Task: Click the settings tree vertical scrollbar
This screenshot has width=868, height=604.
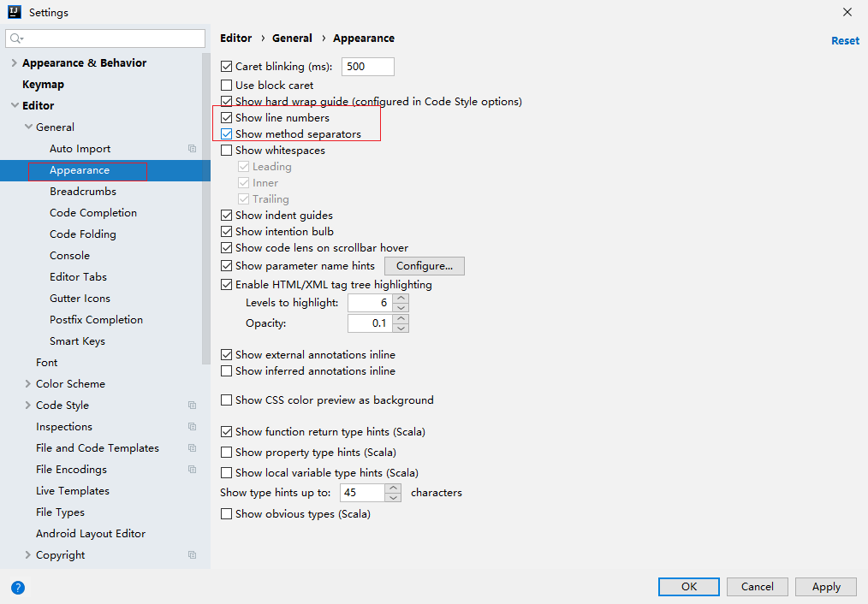Action: point(206,209)
